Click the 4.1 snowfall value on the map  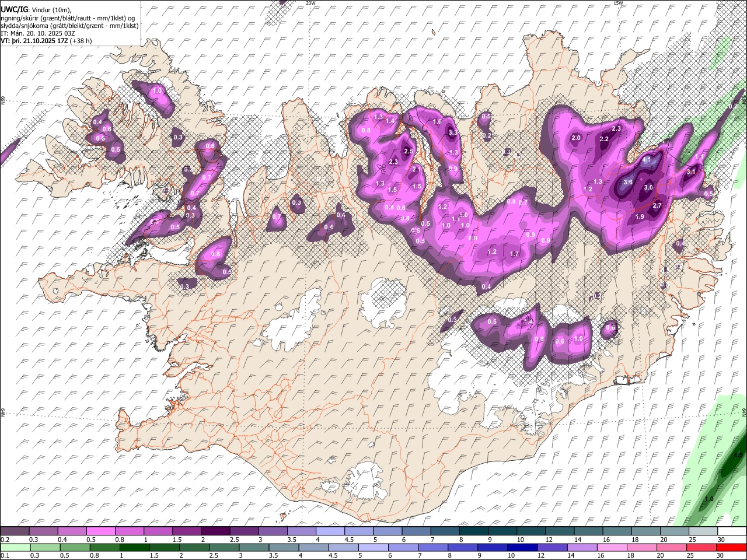pyautogui.click(x=647, y=159)
